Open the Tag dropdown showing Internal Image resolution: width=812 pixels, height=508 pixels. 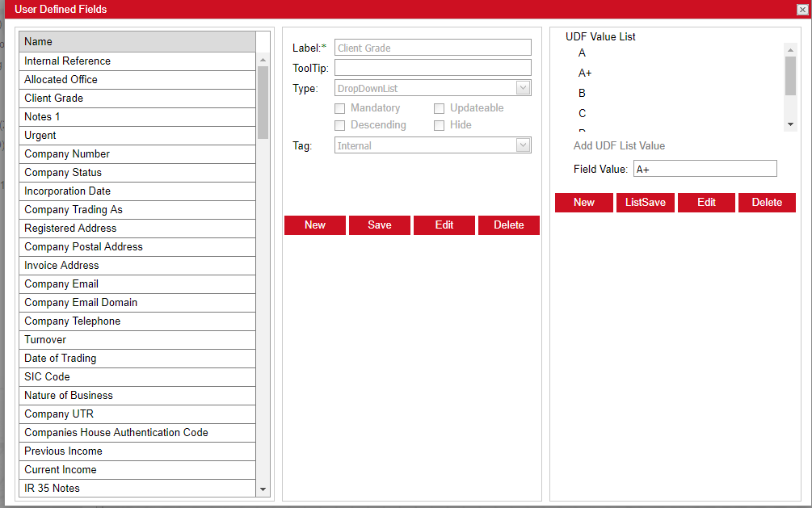(523, 145)
